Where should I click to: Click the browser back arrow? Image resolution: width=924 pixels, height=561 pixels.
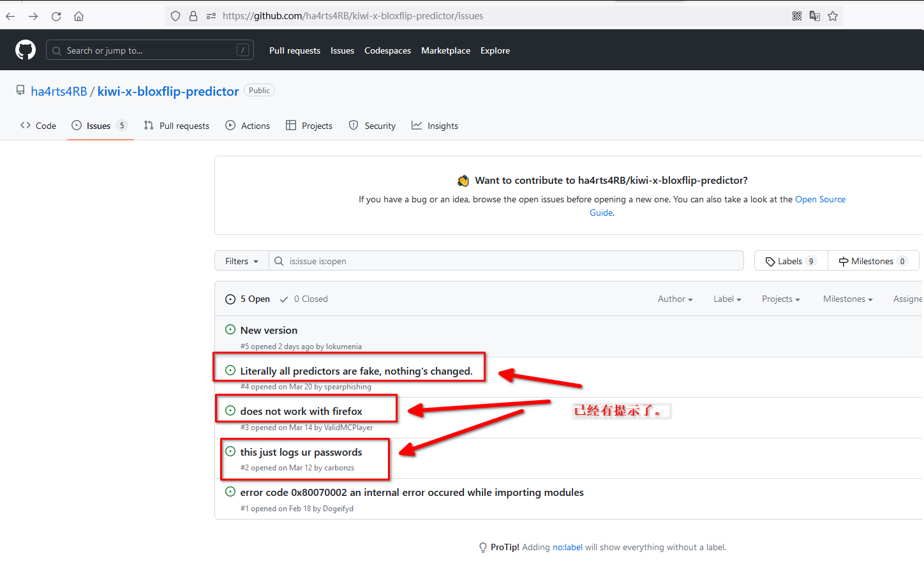tap(10, 16)
